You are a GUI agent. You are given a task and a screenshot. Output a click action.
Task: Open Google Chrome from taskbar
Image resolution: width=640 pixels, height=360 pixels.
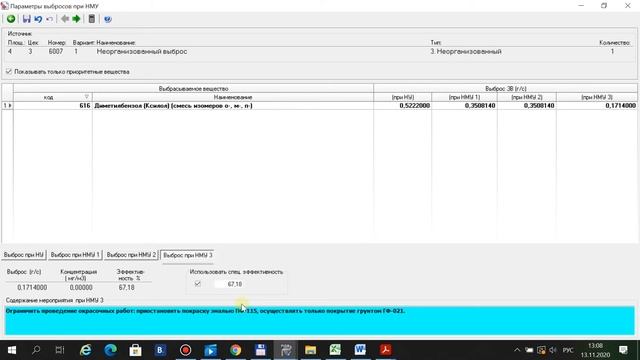pyautogui.click(x=236, y=350)
